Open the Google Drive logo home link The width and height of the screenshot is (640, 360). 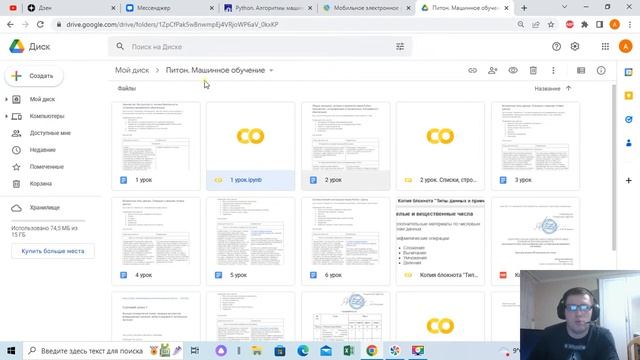pyautogui.click(x=29, y=47)
